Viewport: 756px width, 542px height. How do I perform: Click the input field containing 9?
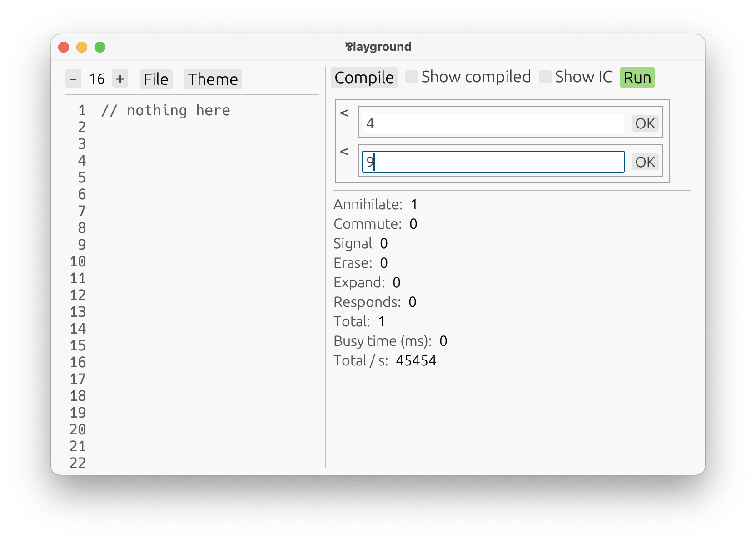point(493,162)
